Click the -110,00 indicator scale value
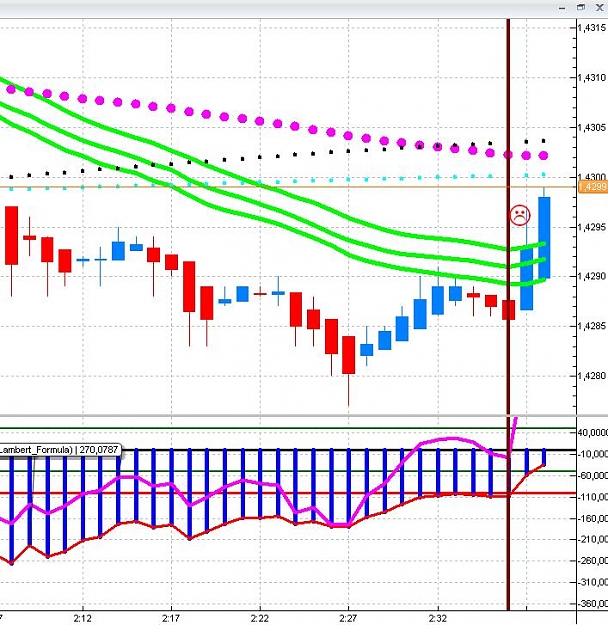608x625 pixels. point(593,497)
